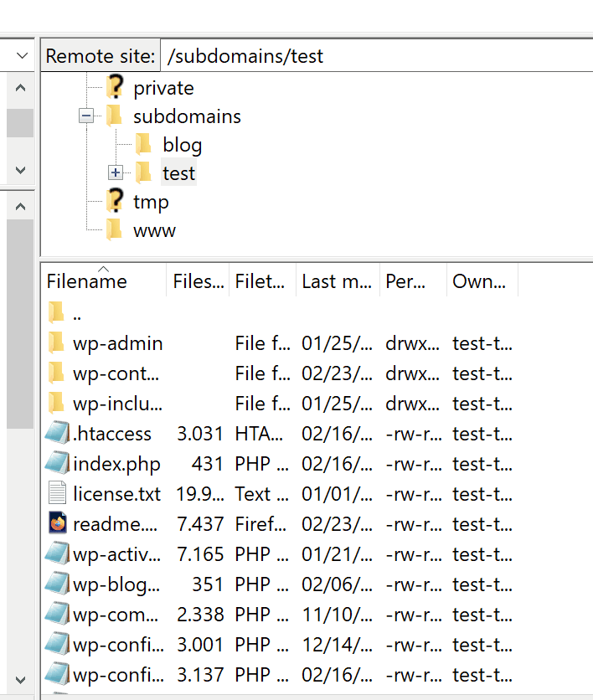Sort by the Filetype column header
This screenshot has height=700, width=593.
[262, 281]
